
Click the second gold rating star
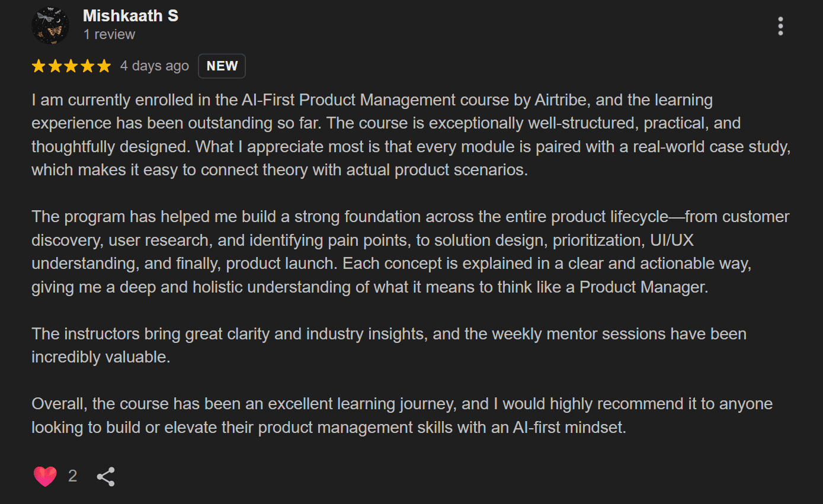click(x=55, y=66)
